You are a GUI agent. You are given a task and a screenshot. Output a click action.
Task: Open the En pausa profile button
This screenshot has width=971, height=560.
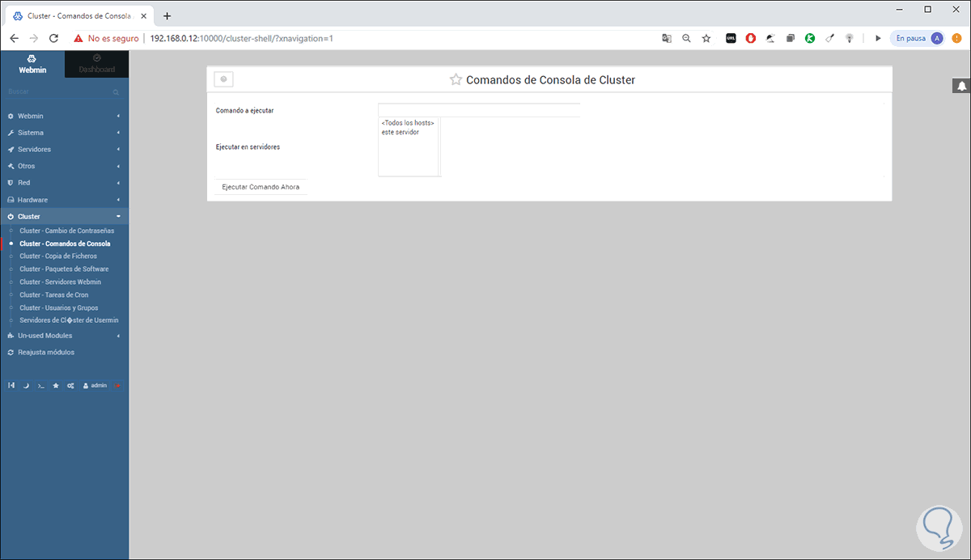point(917,38)
